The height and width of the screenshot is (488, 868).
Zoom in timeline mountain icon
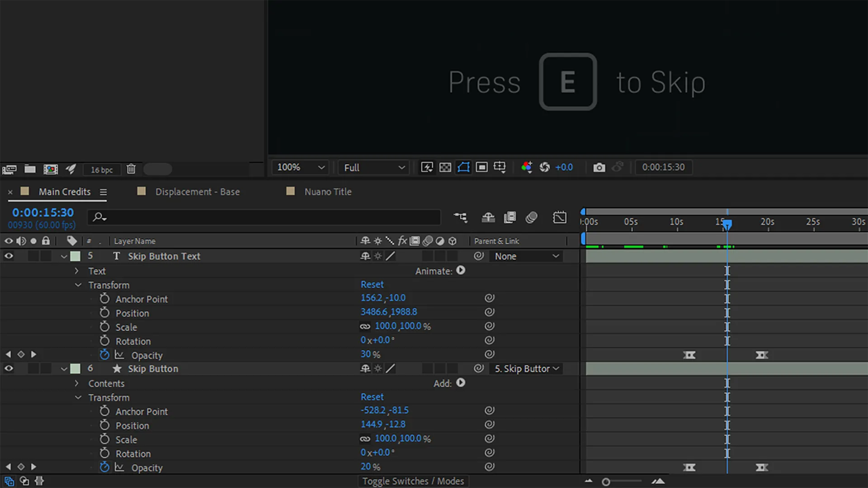[659, 481]
